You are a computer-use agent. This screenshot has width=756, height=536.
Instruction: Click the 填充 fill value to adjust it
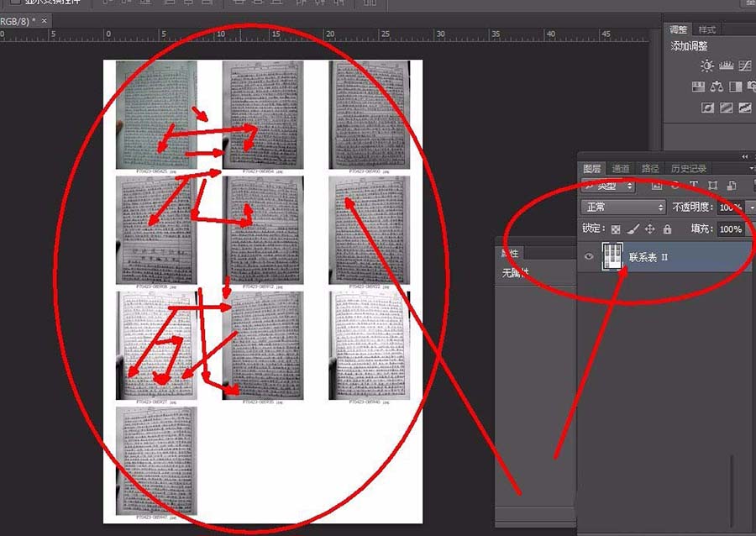pyautogui.click(x=732, y=229)
